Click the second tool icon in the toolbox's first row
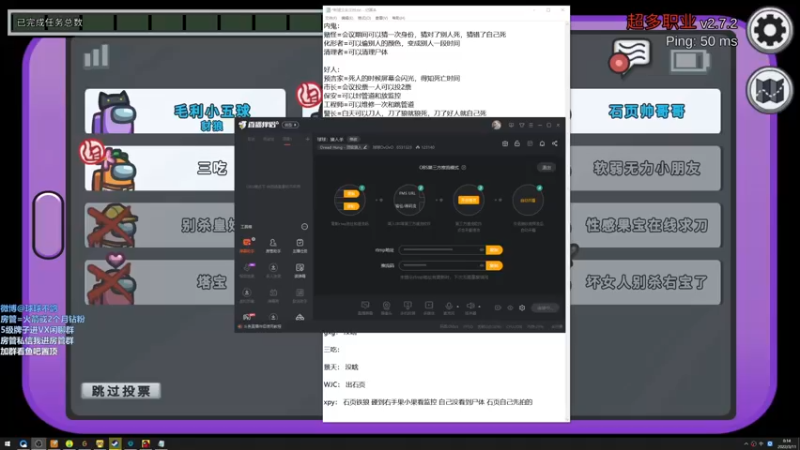 [273, 244]
